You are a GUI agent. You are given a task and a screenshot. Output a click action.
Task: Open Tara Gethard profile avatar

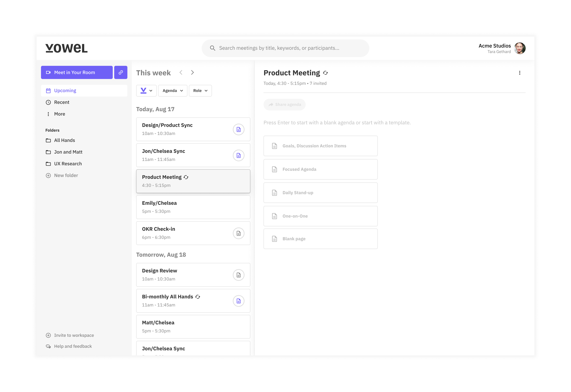520,48
